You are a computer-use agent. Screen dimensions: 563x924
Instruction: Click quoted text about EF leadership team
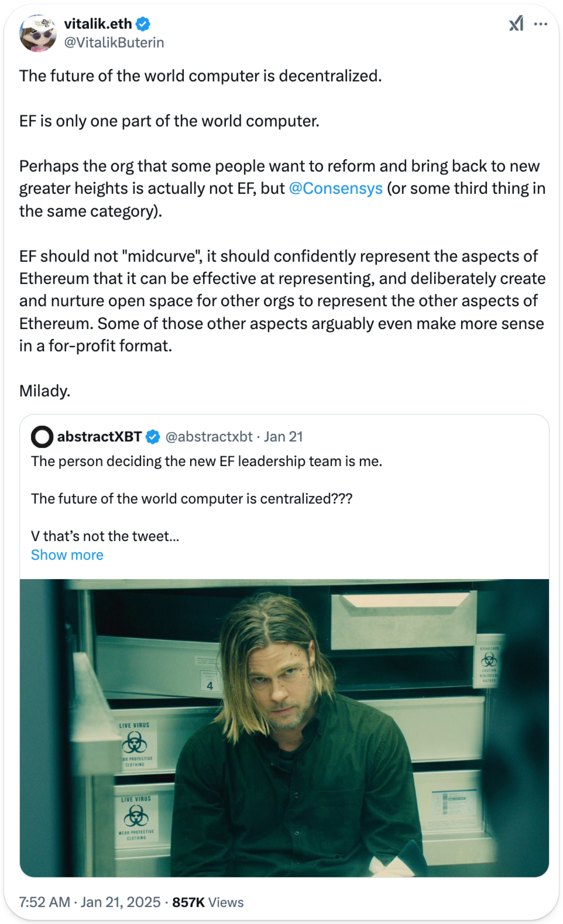[x=207, y=461]
